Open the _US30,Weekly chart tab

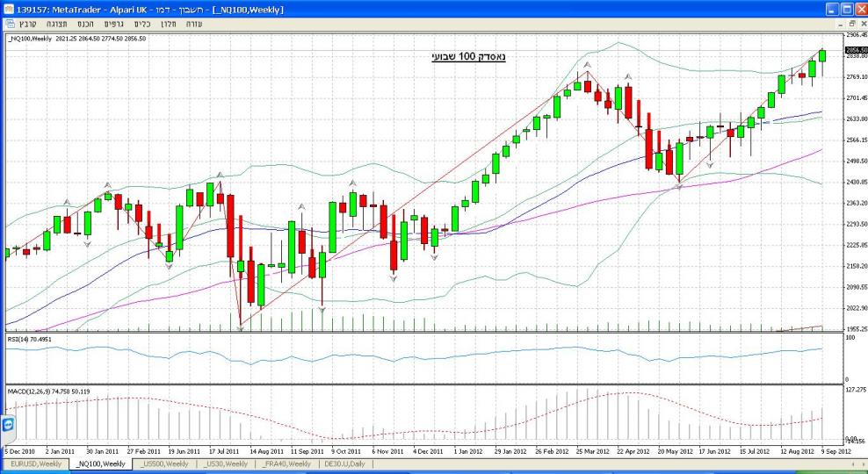point(227,463)
